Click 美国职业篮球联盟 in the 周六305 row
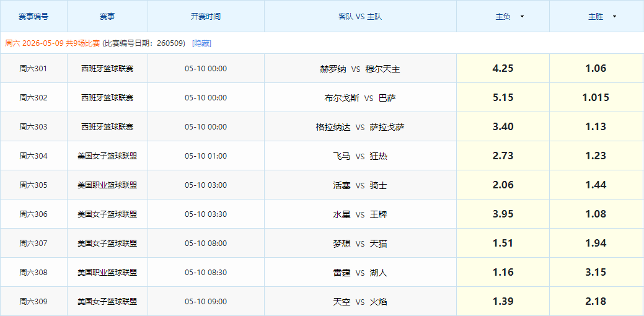Screen dimensions: 644x316 click(x=107, y=185)
